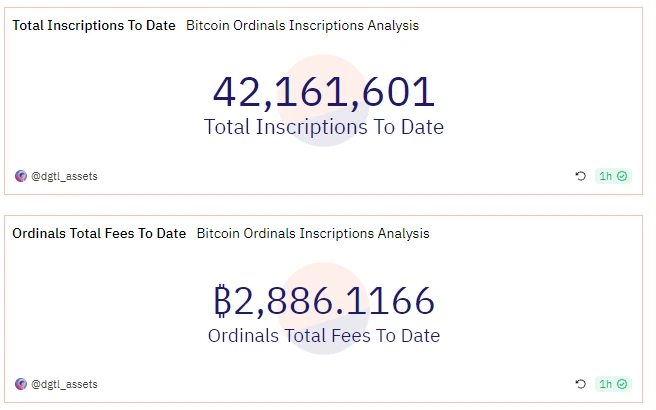The height and width of the screenshot is (410, 656).
Task: Open the Ordinals Total Fees To Date panel title
Action: (99, 233)
